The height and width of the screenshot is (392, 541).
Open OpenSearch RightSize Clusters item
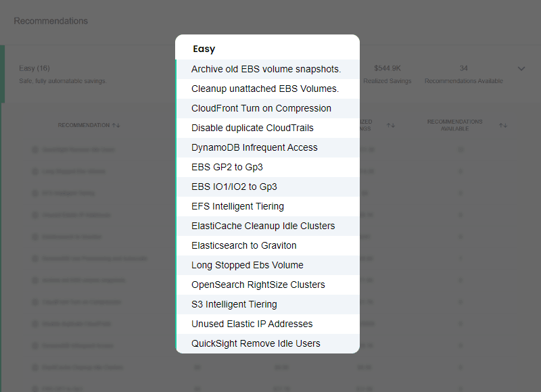pos(258,285)
